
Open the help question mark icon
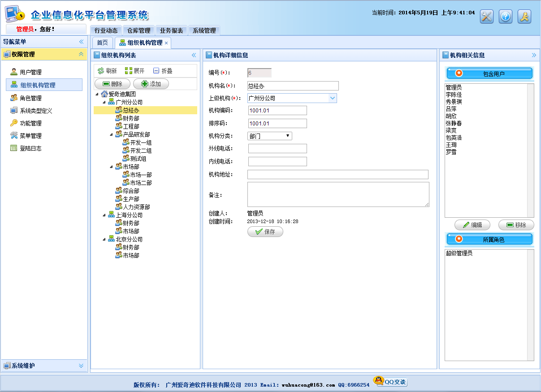(506, 17)
